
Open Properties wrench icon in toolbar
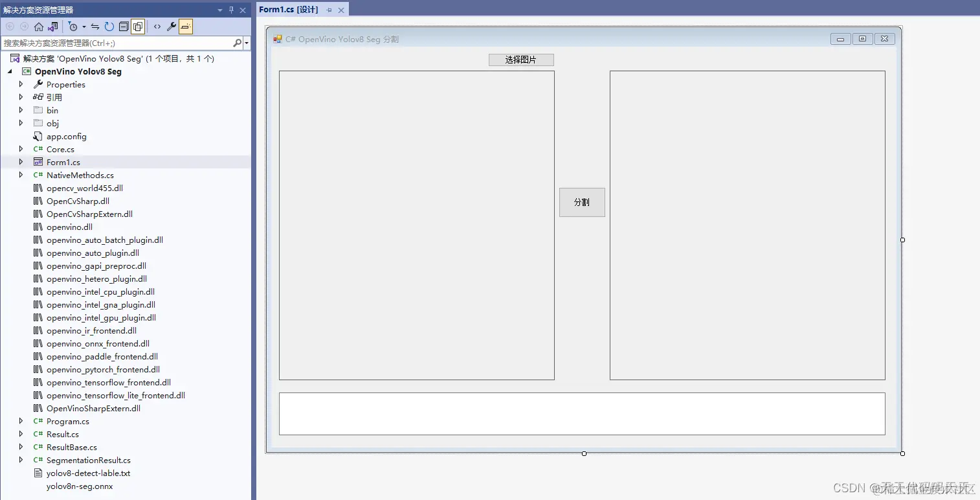point(172,27)
